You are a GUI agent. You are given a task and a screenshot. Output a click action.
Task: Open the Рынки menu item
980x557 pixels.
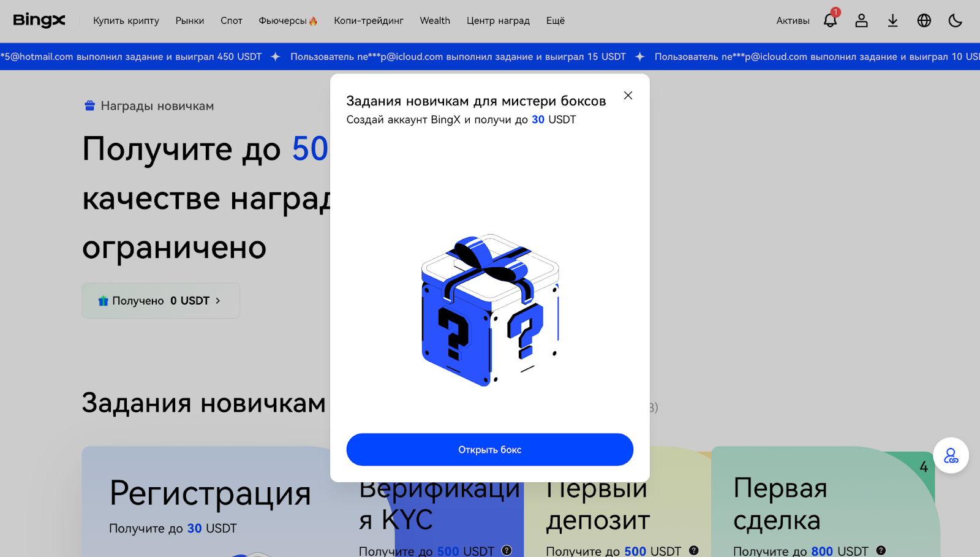point(190,21)
